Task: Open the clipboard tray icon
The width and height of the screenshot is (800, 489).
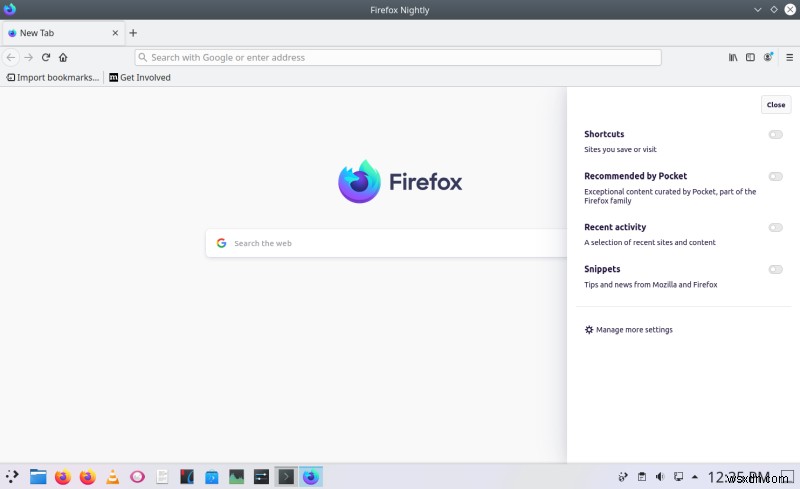Action: [x=642, y=477]
